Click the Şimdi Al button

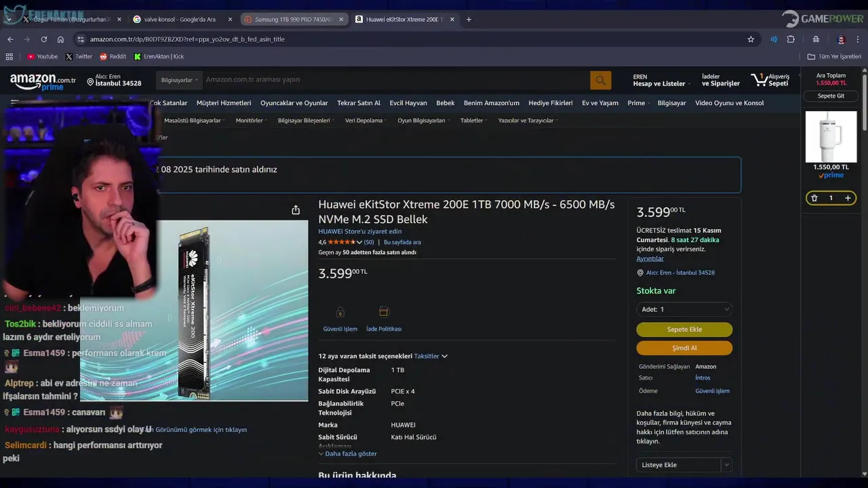click(684, 348)
